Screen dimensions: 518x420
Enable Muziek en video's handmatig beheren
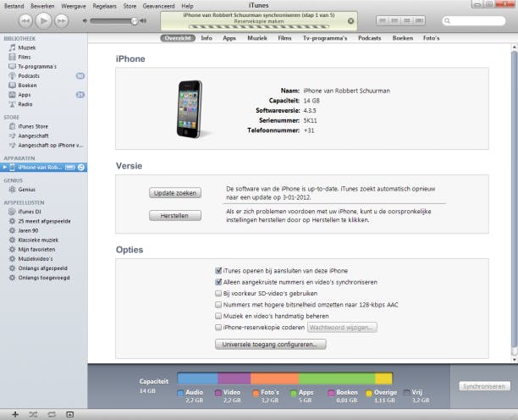[x=218, y=316]
